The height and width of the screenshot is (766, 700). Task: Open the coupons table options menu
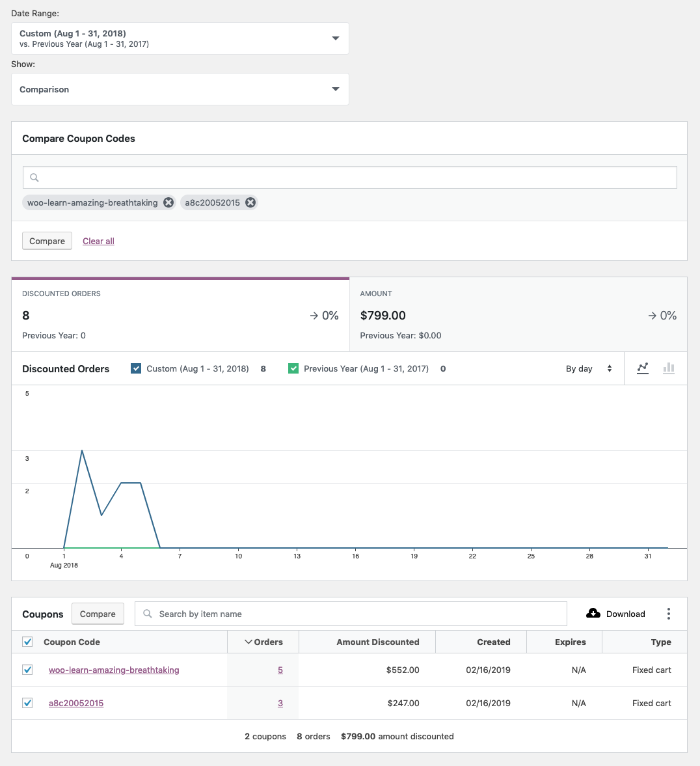click(x=669, y=614)
